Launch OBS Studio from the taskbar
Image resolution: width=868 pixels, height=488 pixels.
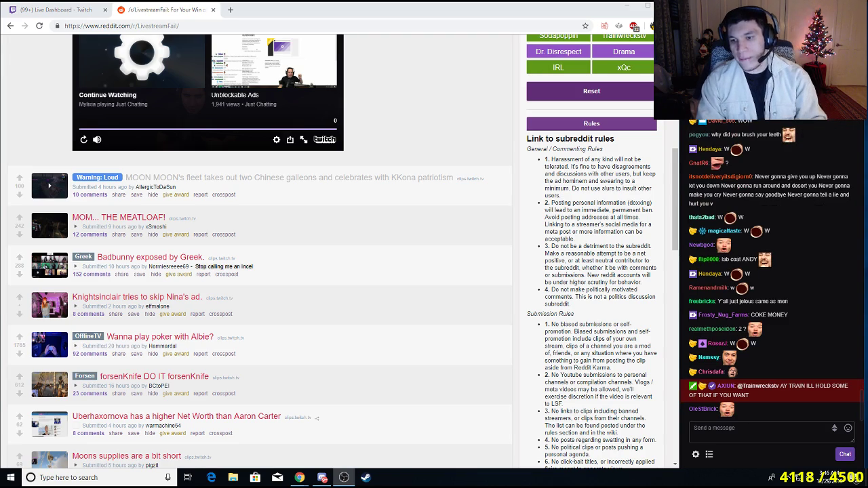click(344, 477)
